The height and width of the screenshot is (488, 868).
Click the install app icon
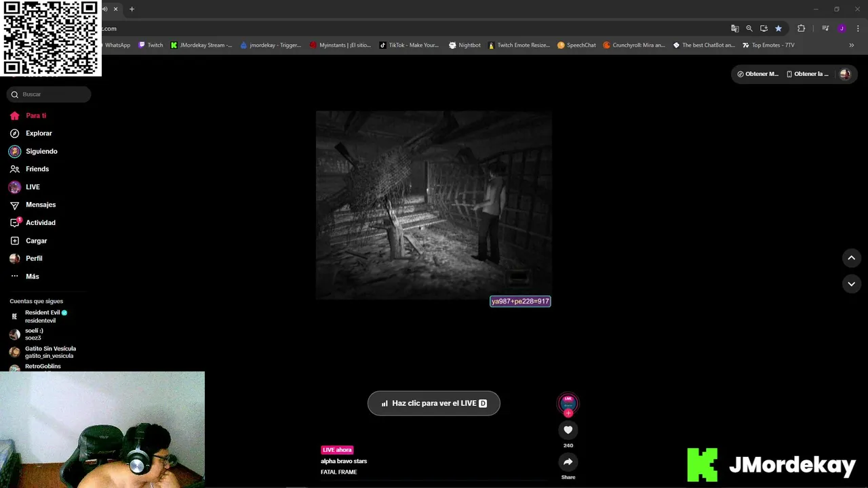(x=764, y=28)
